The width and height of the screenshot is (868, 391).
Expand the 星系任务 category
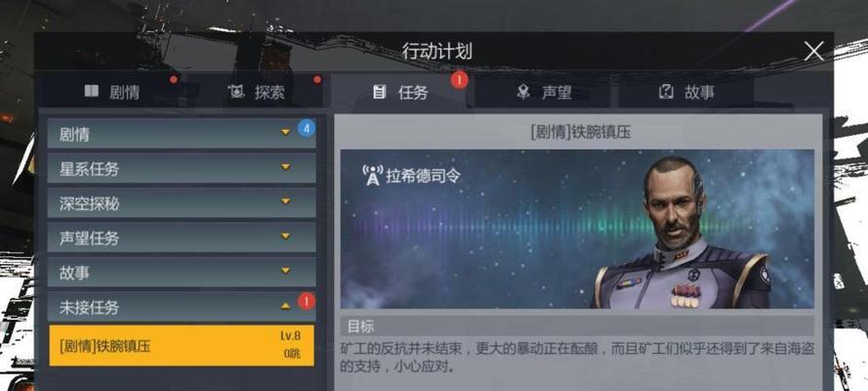point(182,168)
